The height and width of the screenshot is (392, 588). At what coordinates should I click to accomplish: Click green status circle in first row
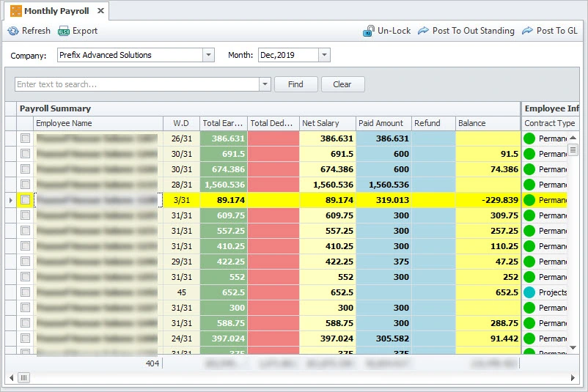pyautogui.click(x=529, y=138)
